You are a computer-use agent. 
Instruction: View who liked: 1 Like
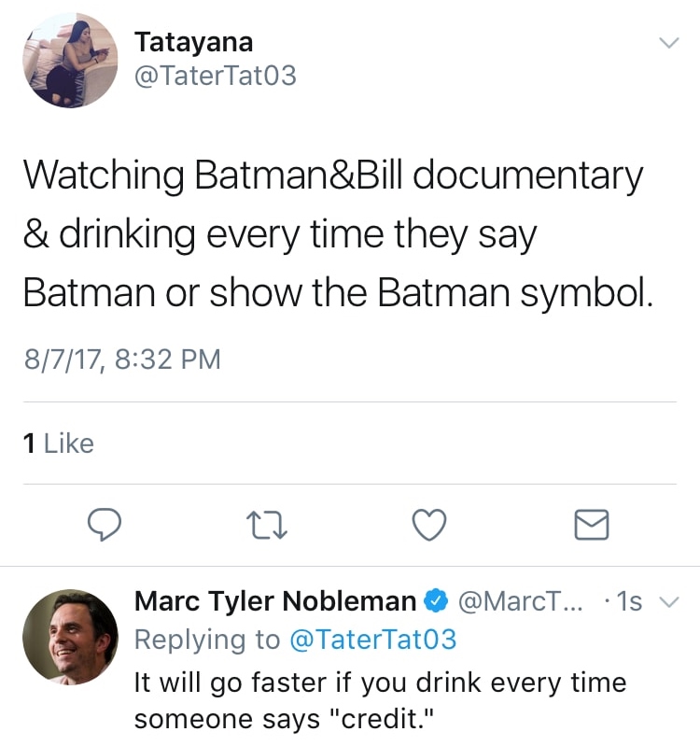58,443
